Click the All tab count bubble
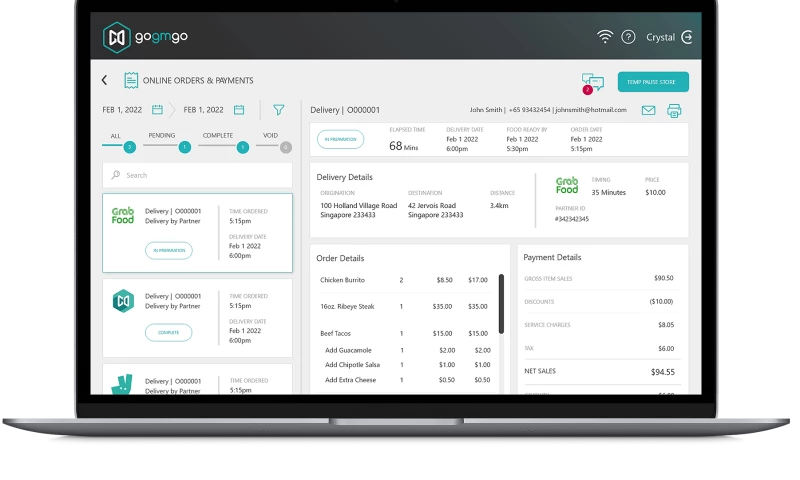Viewport: 800px width, 480px height. (130, 147)
